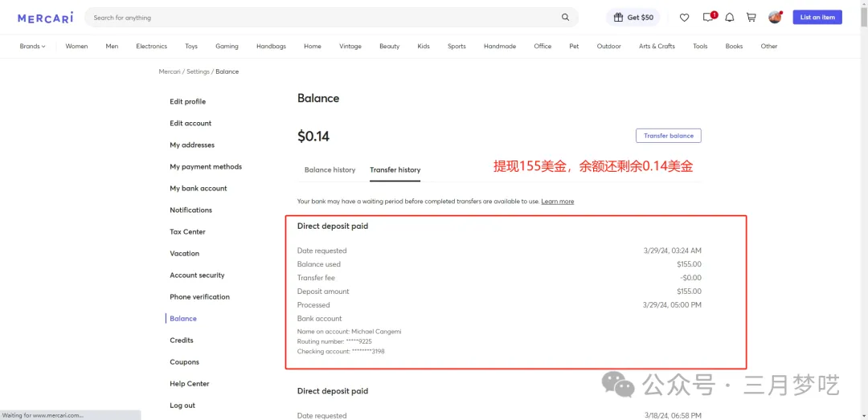Open the messages chat icon
Image resolution: width=868 pixels, height=420 pixels.
(708, 17)
